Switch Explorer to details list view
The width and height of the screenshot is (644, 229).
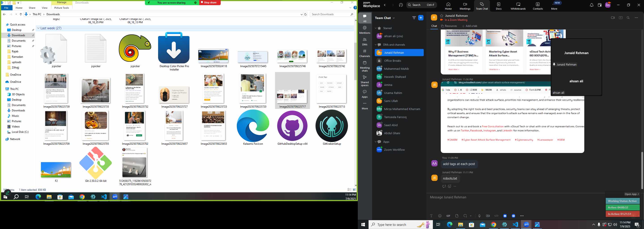point(350,190)
